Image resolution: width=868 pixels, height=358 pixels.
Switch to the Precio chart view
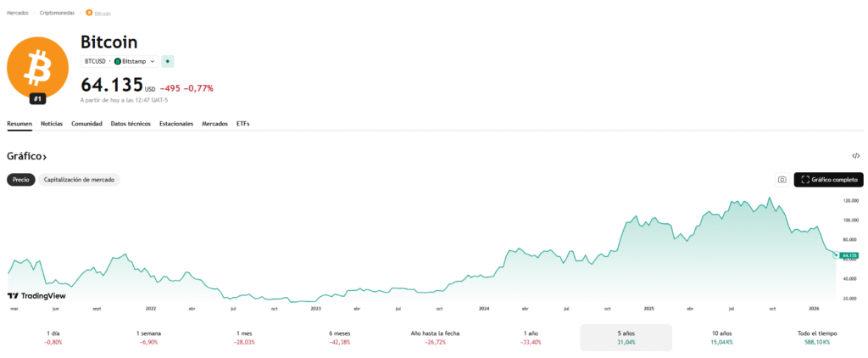pyautogui.click(x=21, y=180)
